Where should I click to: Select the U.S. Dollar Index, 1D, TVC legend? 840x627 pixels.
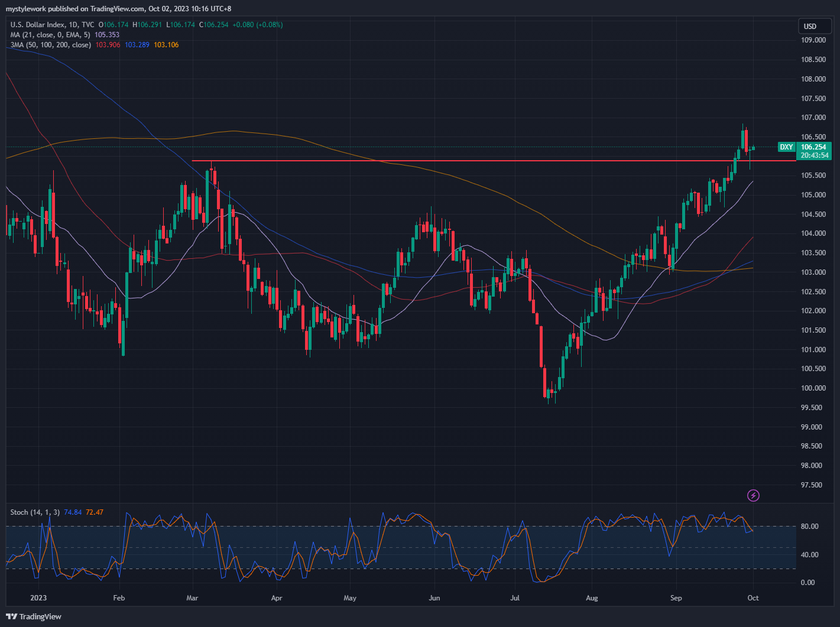click(52, 25)
